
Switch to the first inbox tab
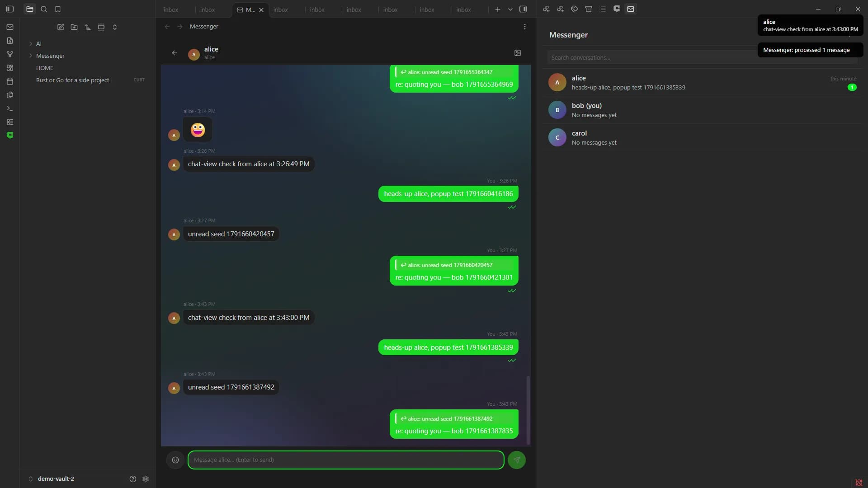(171, 9)
